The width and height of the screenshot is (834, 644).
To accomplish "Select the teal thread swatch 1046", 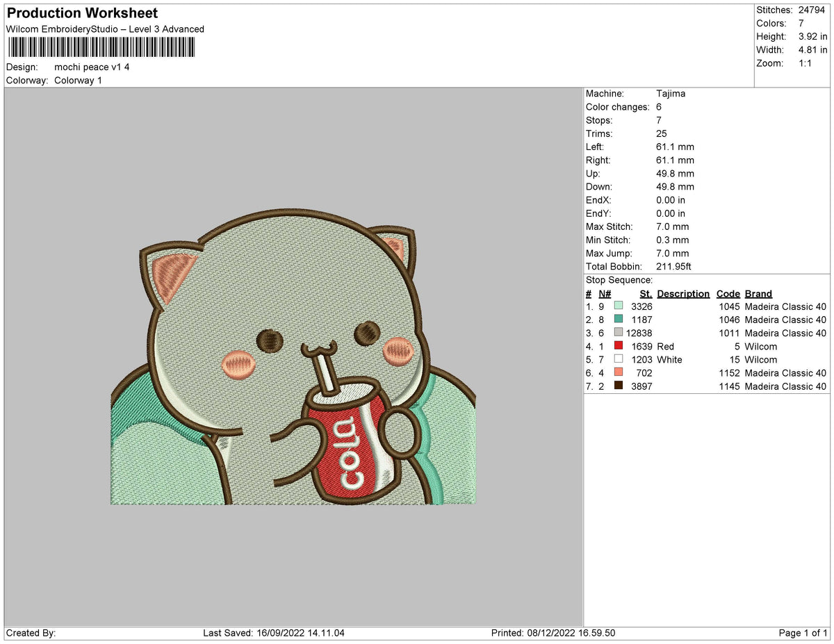I will click(618, 320).
